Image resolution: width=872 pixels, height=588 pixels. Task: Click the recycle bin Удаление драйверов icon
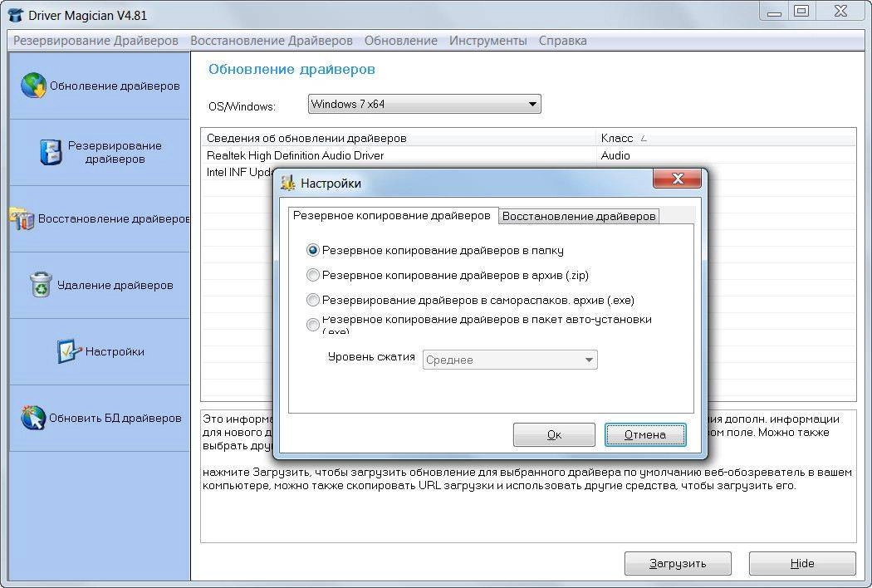[41, 284]
